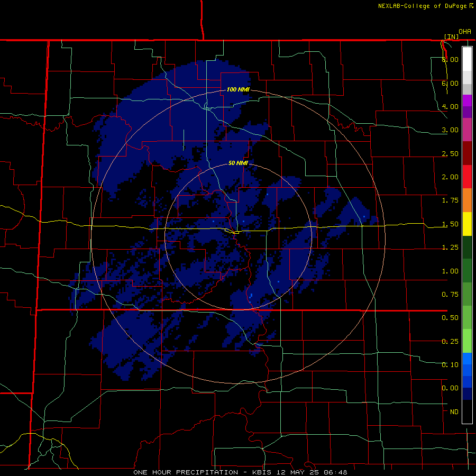
Task: Select the 1.00 legend value
Action: pos(450,271)
